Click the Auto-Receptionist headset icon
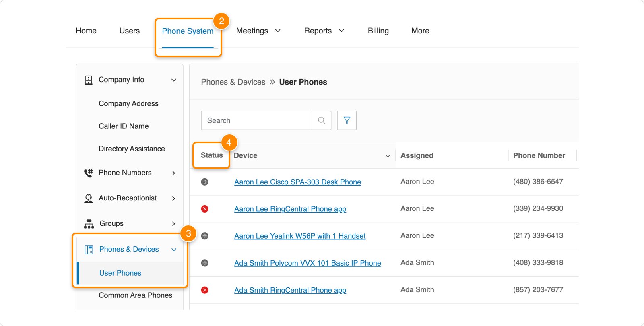 89,198
